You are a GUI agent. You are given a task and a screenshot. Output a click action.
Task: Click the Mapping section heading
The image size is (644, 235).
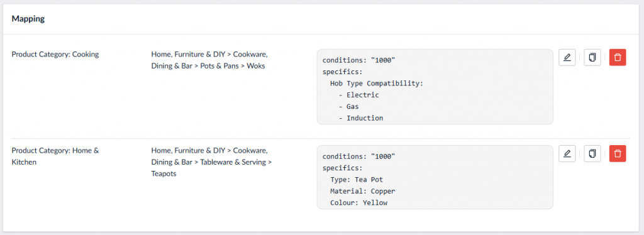coord(28,19)
